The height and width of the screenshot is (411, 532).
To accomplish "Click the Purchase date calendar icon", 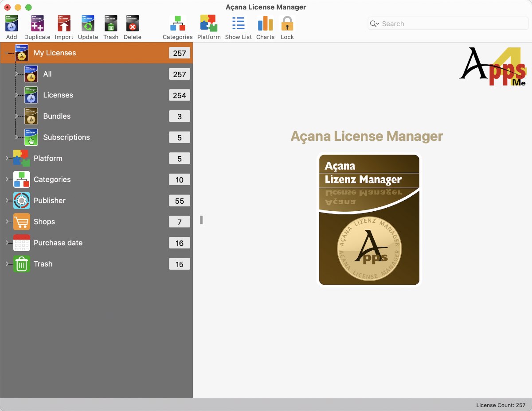I will [x=22, y=243].
